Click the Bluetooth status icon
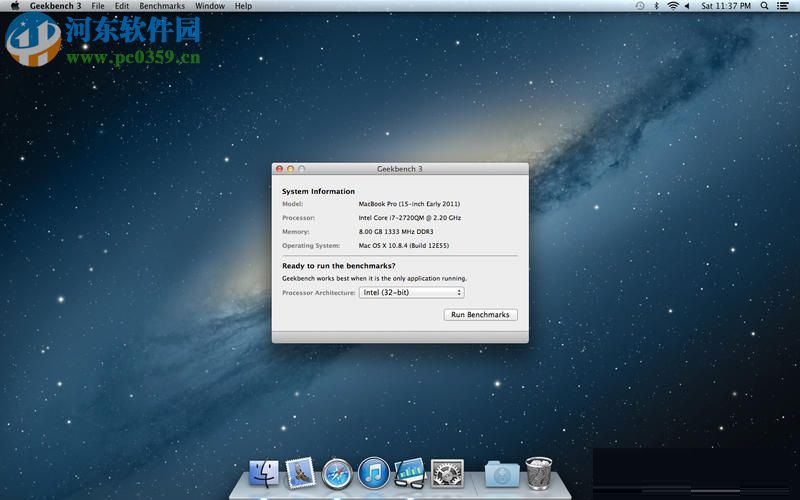The height and width of the screenshot is (500, 800). (657, 6)
